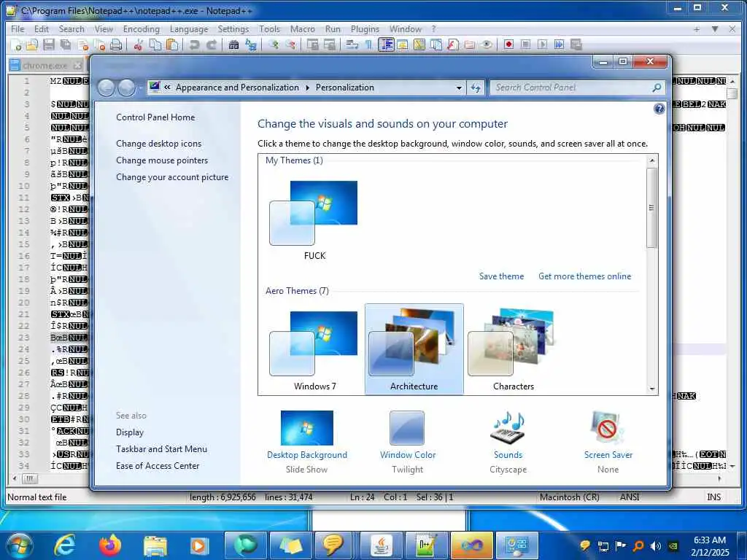Select the chrome.exe tab in Notepad++
Screen dimensions: 747x560
coord(45,65)
